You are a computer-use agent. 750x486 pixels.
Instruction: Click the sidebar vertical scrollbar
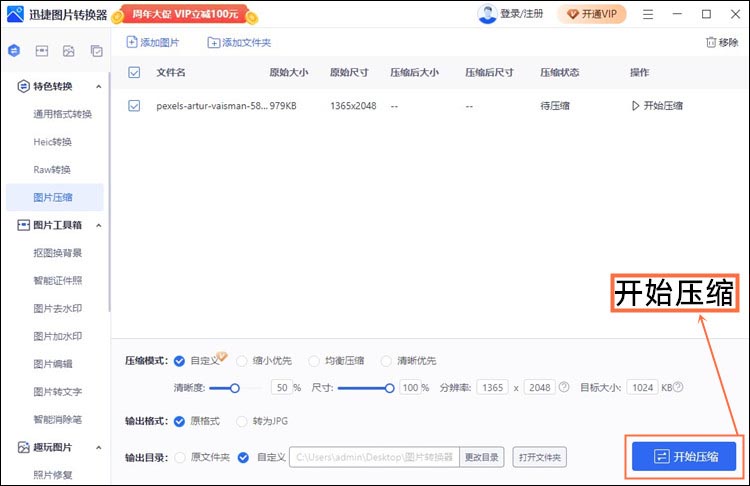109,191
